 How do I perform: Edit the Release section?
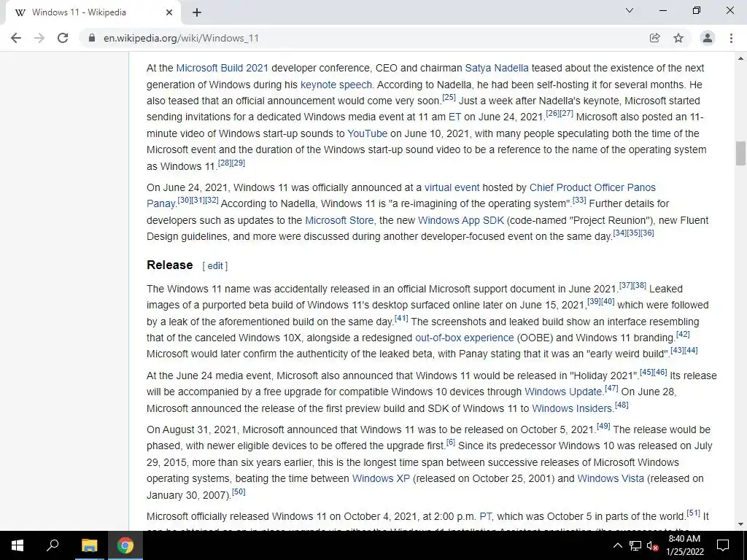coord(215,265)
